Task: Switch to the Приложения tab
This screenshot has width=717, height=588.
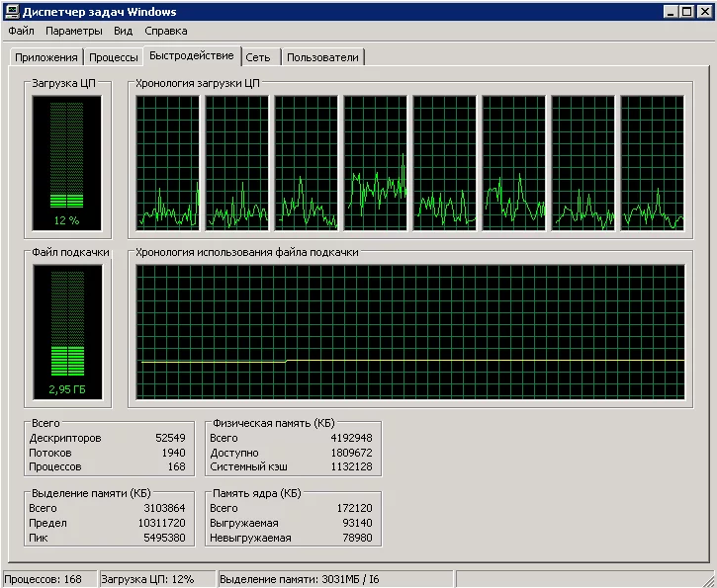Action: click(x=46, y=57)
